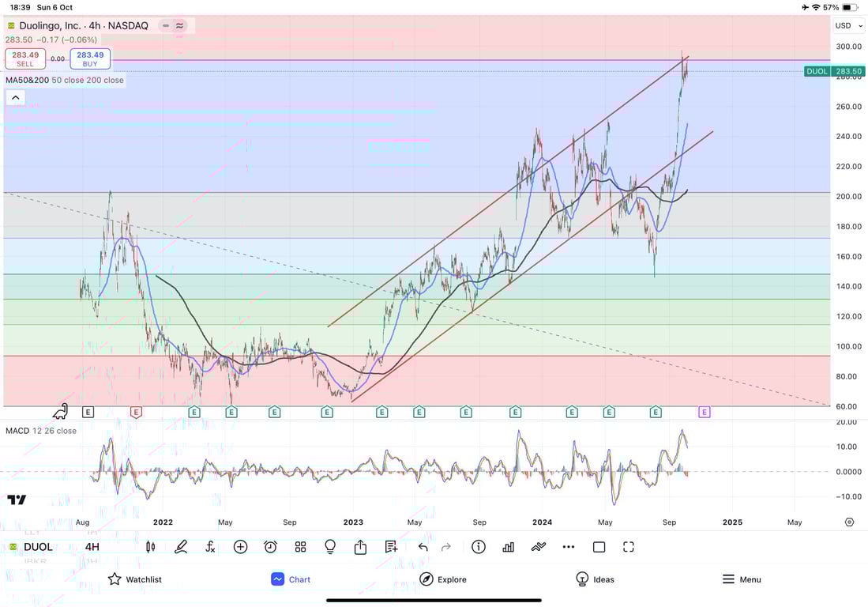Switch to the Watchlist tab

135,579
